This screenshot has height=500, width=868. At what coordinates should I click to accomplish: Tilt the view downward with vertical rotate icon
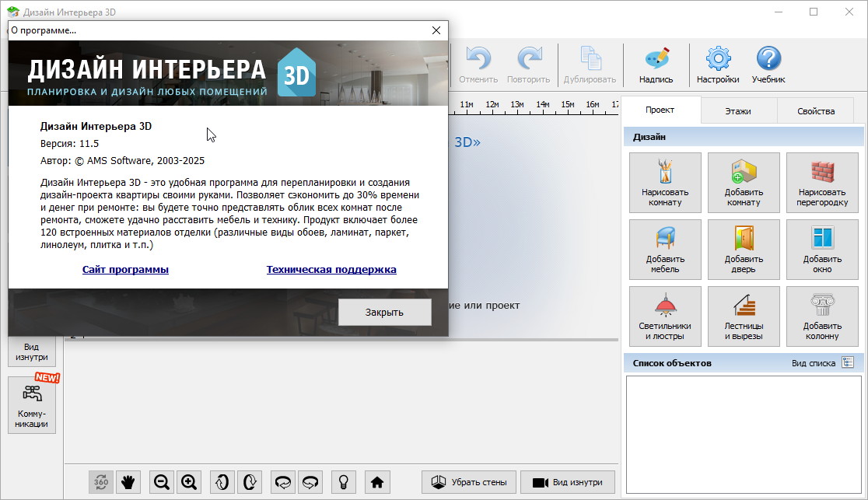(250, 482)
